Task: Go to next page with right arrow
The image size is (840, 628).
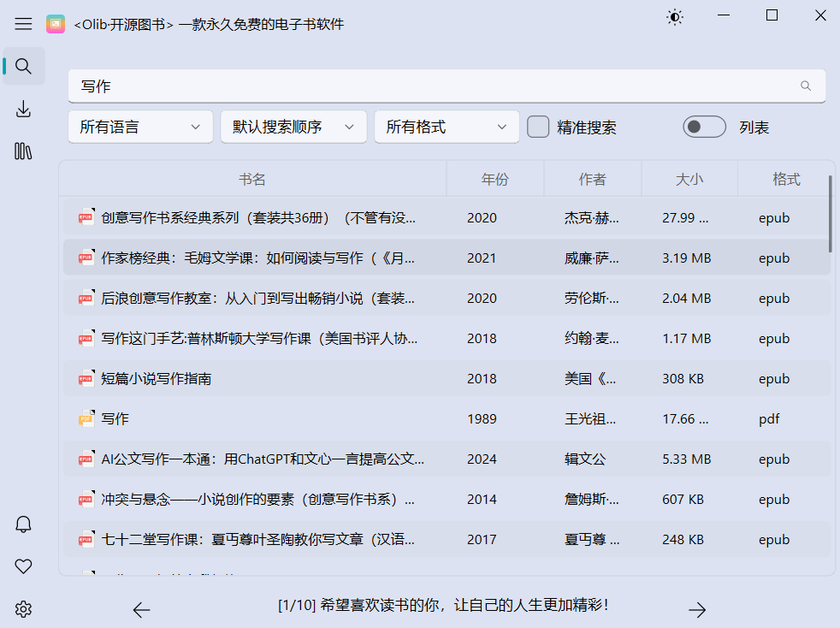Action: coord(697,609)
